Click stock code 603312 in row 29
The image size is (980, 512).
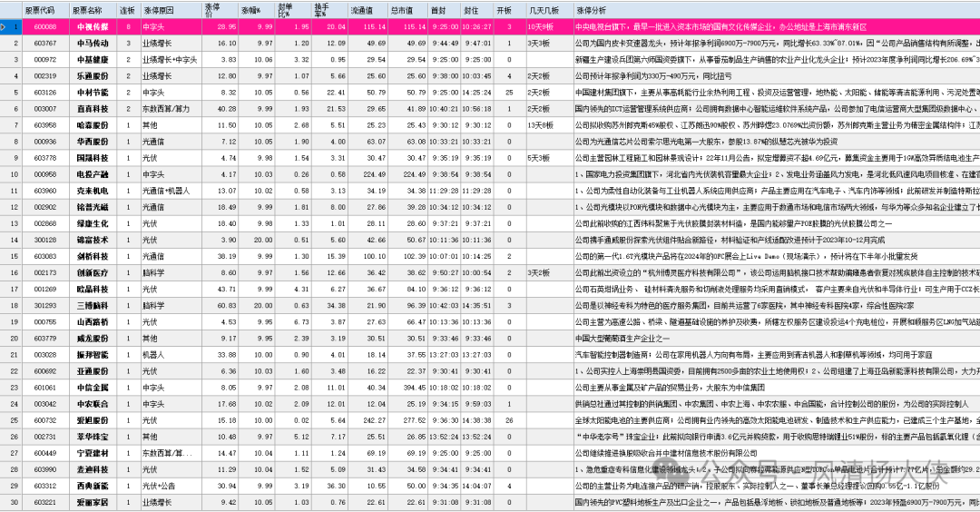(44, 486)
